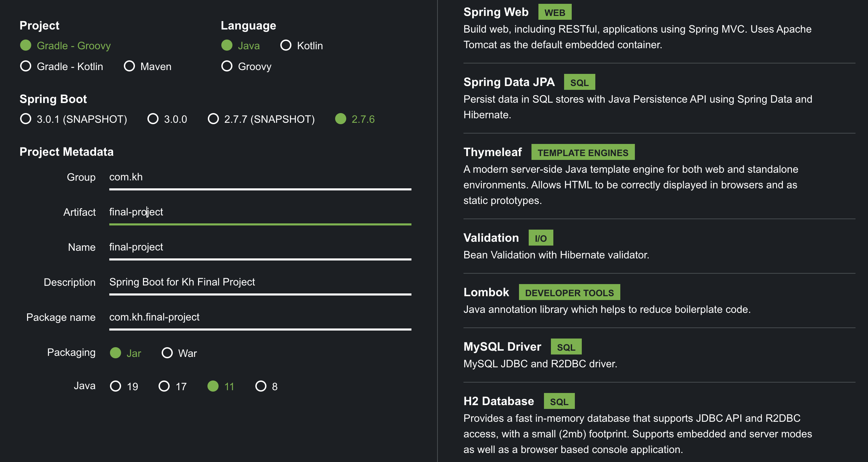The width and height of the screenshot is (868, 462).
Task: Select Java version 8
Action: tap(261, 385)
